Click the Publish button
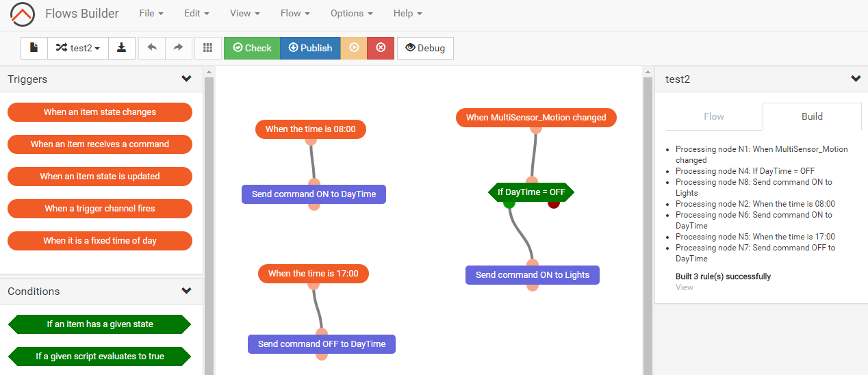The width and height of the screenshot is (868, 375). coord(310,48)
